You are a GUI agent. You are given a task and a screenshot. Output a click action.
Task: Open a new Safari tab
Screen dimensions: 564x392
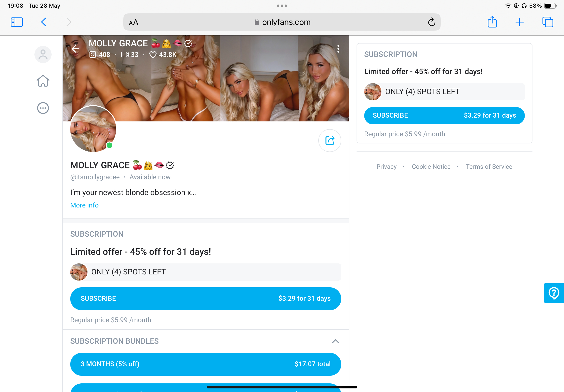click(519, 22)
